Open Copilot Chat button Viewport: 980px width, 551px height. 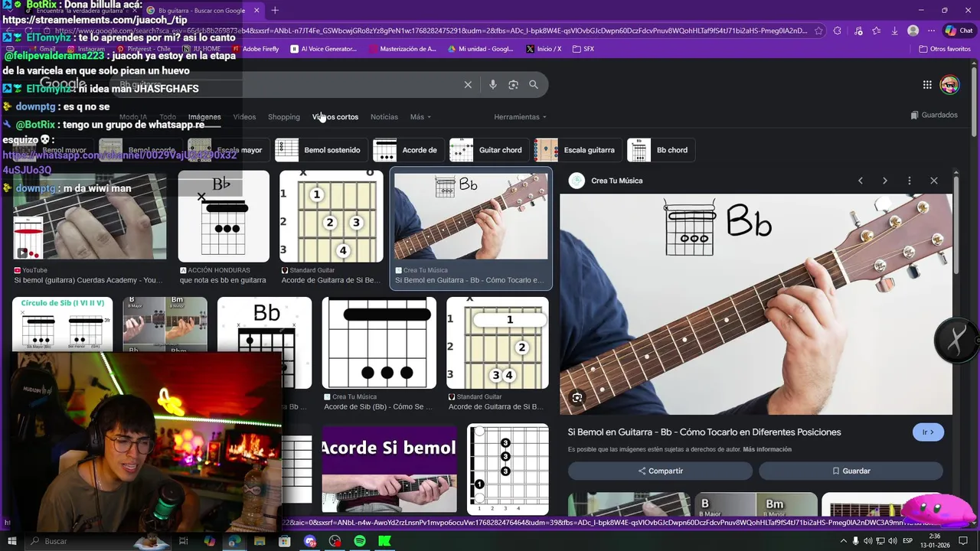[x=960, y=31]
